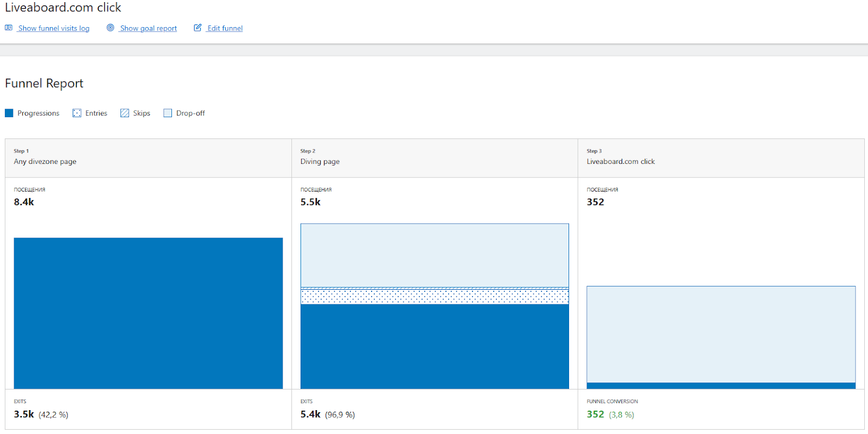Click the dotted entries band in Step 2
The image size is (868, 434).
click(x=435, y=297)
